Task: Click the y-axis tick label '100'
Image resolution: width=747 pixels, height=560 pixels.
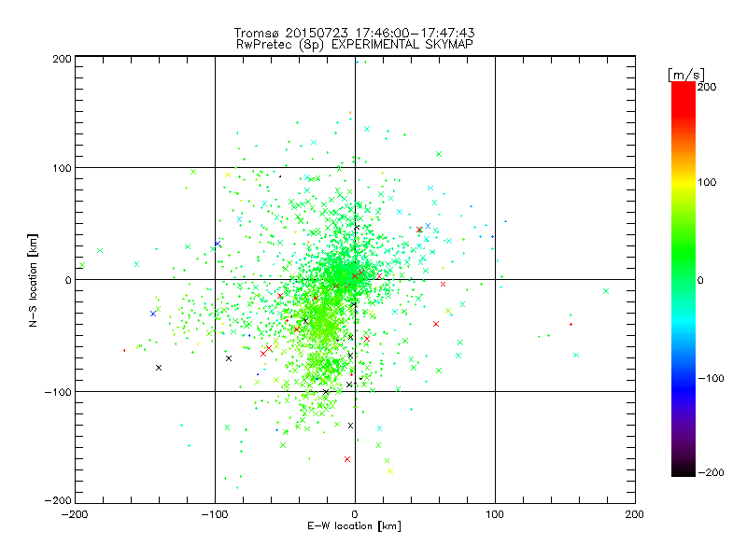Action: [62, 168]
